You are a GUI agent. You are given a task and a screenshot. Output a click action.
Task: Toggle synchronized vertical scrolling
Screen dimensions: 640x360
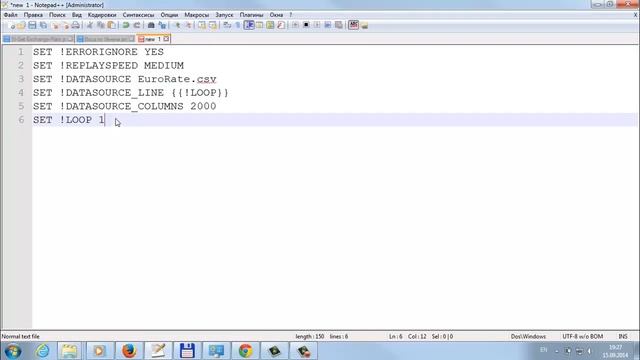pos(202,25)
